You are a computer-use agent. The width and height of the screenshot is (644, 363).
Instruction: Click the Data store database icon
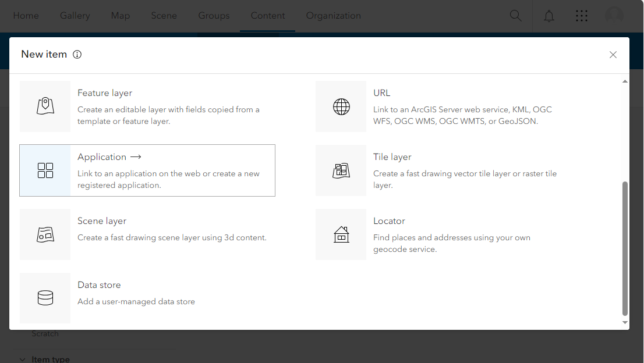(45, 298)
